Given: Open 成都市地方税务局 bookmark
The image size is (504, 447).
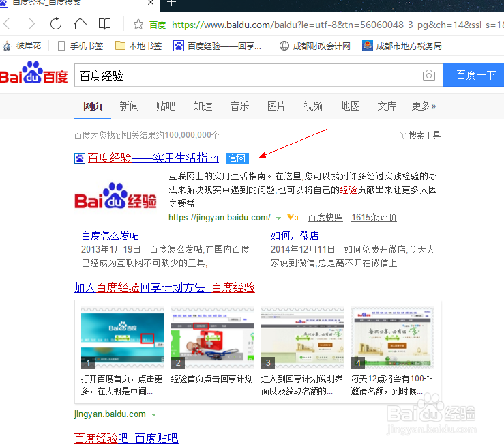Looking at the screenshot, I should pos(402,46).
